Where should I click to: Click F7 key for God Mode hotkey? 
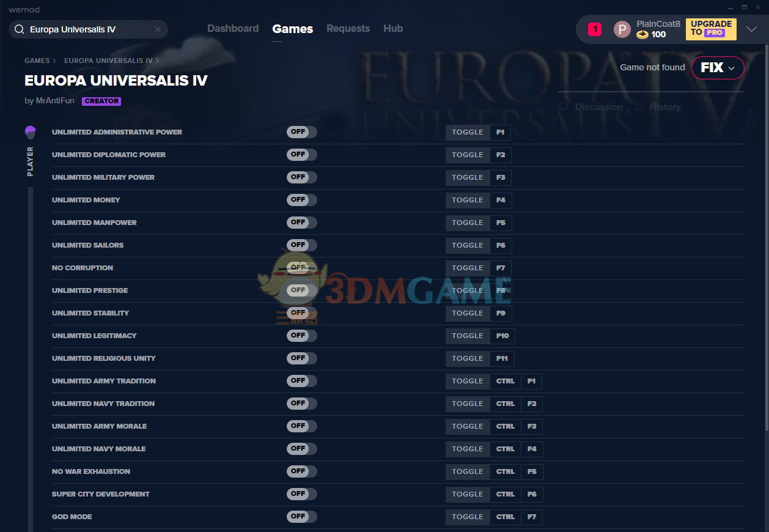(532, 517)
